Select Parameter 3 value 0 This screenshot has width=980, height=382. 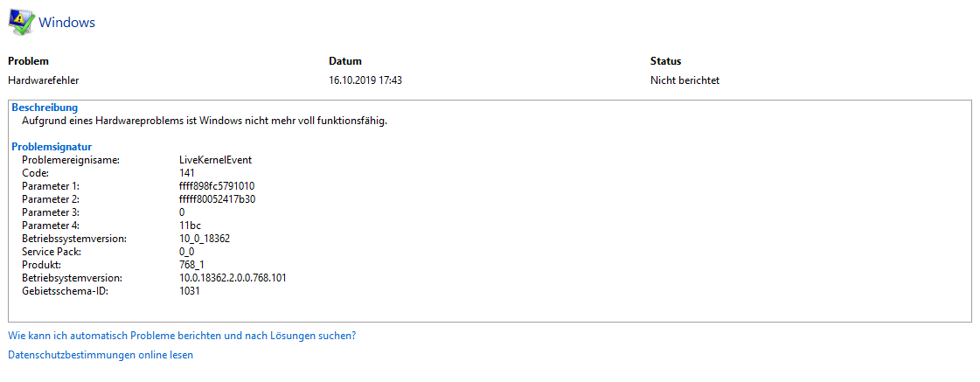point(182,212)
